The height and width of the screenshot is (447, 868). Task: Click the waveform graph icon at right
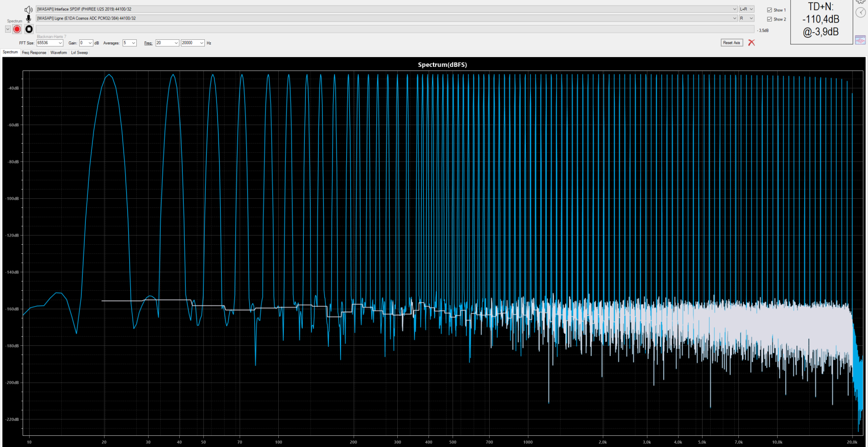pyautogui.click(x=860, y=40)
